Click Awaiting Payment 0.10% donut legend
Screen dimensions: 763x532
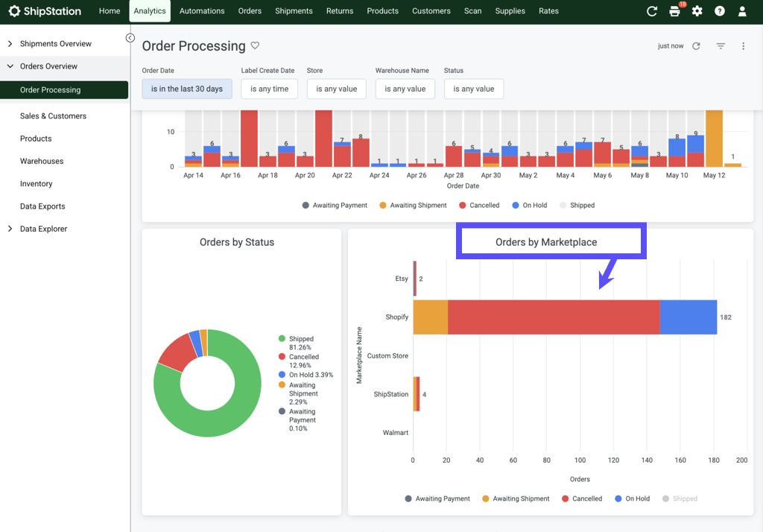[x=297, y=420]
